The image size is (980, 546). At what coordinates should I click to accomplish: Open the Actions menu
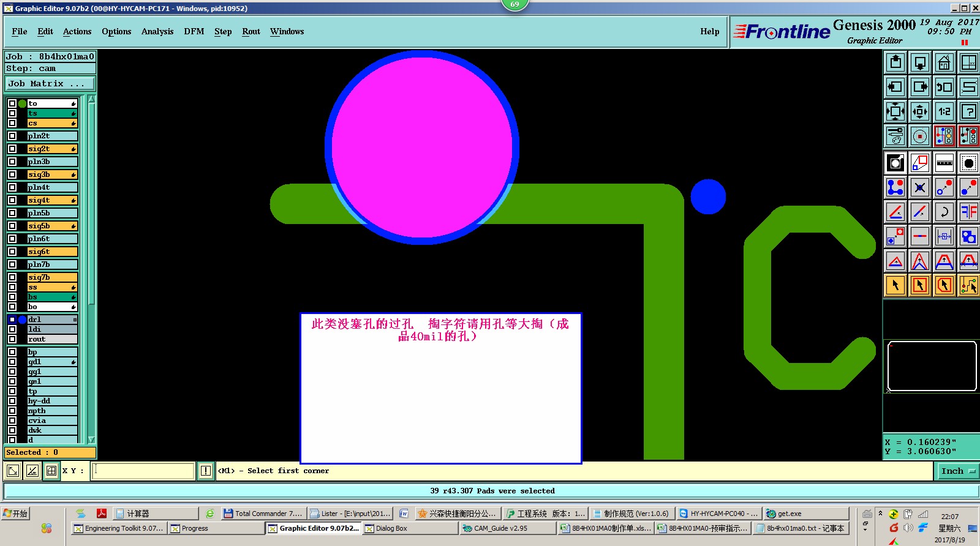(x=77, y=32)
